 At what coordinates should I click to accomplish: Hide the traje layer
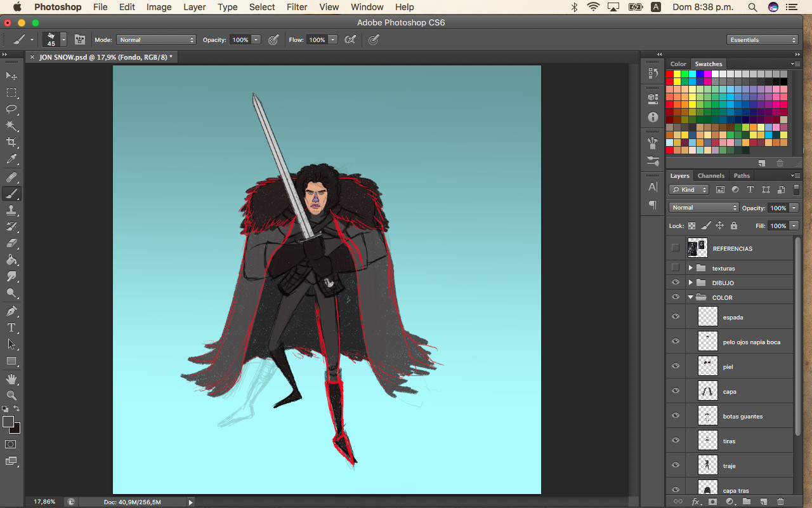click(x=675, y=465)
